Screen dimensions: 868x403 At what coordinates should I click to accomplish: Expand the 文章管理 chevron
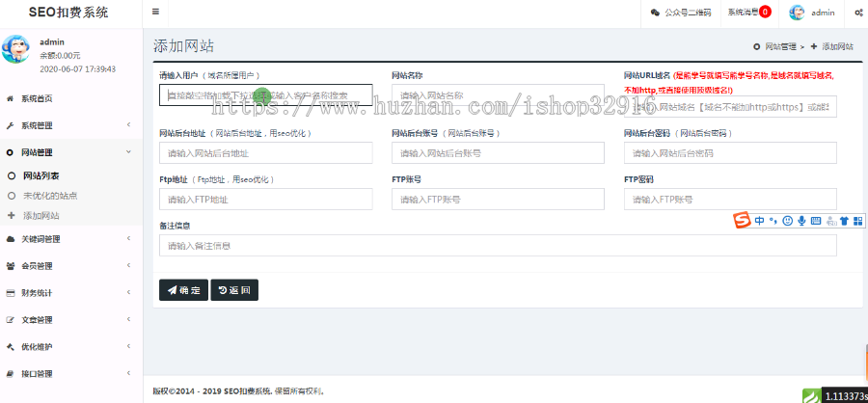tap(128, 319)
